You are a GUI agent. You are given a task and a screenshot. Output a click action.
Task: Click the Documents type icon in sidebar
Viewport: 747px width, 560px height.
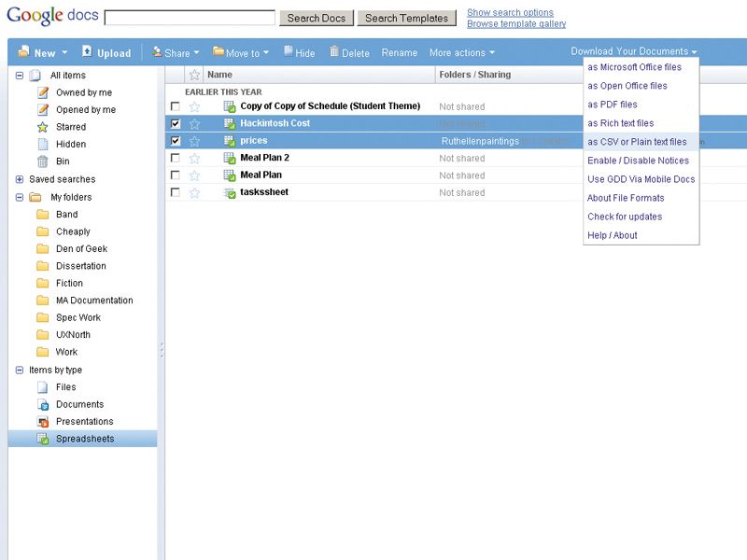43,404
